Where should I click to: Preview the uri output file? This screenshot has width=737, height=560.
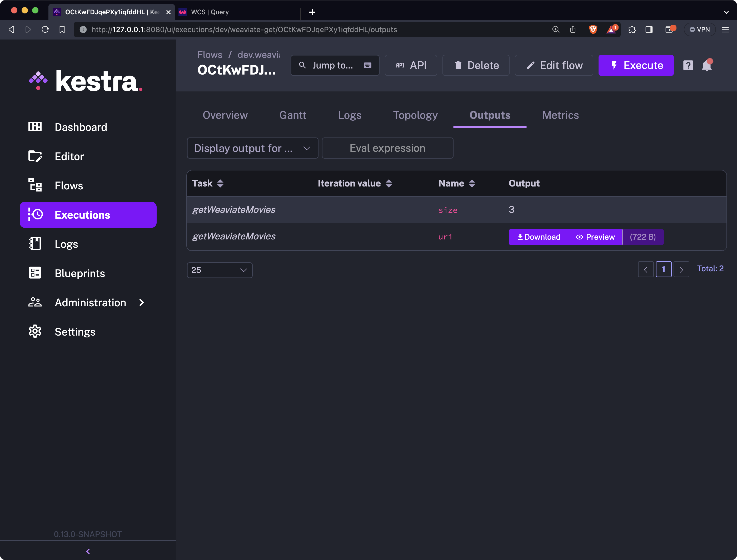595,237
